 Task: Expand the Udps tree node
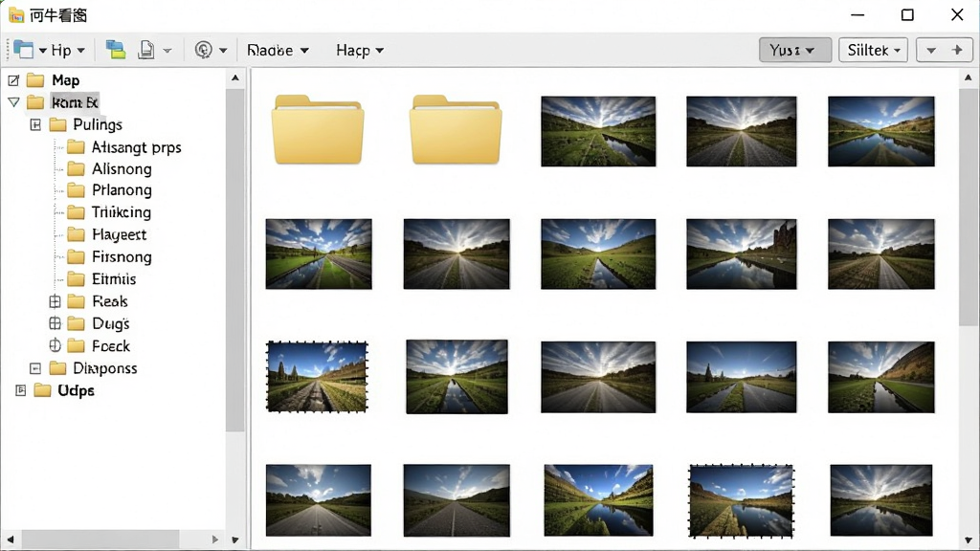click(x=21, y=390)
